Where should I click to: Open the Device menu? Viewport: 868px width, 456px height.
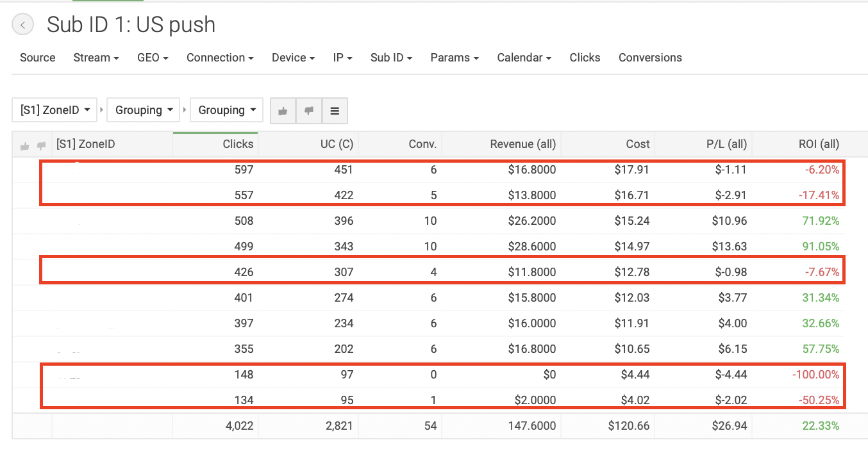[293, 58]
